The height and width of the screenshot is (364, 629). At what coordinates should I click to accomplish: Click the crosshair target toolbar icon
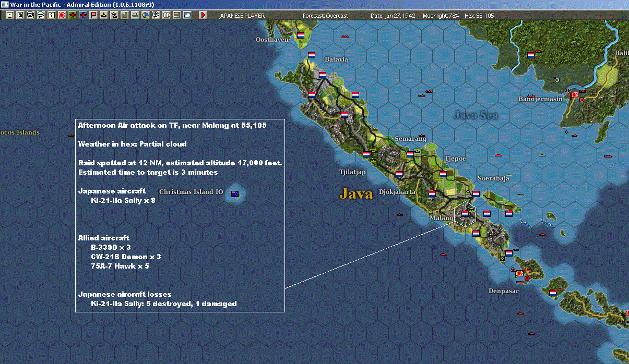[156, 15]
